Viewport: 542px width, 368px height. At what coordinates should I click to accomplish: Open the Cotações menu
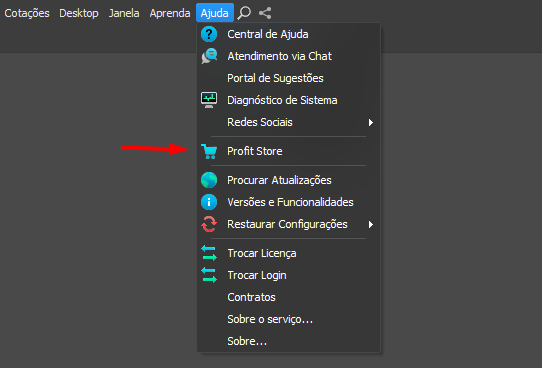pos(27,13)
